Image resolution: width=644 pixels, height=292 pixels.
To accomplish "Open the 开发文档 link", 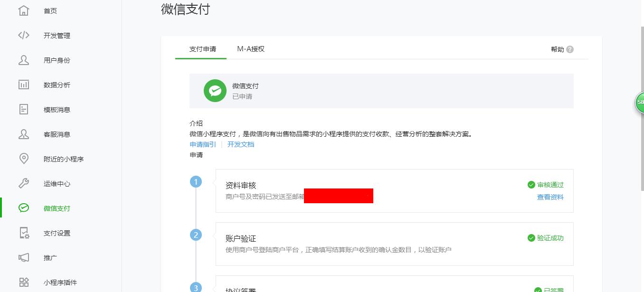I will pos(241,144).
